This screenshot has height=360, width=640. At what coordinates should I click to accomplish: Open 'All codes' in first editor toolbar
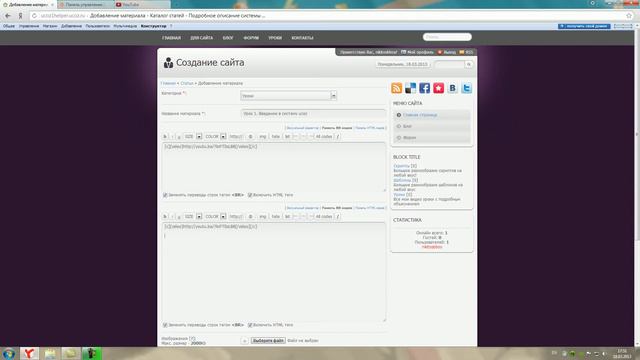coord(324,136)
